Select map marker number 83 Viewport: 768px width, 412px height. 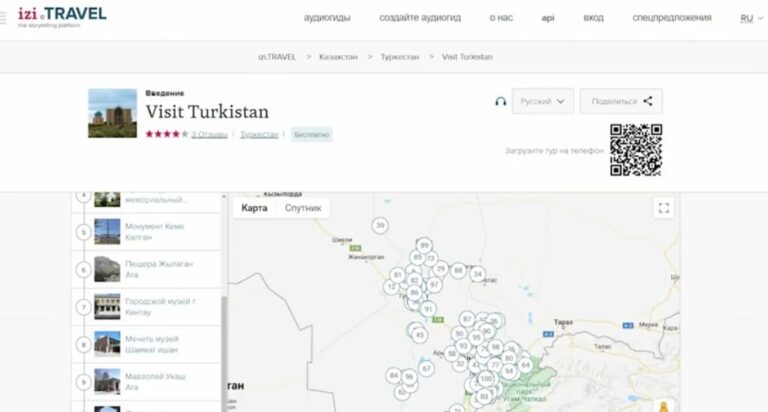(484, 396)
